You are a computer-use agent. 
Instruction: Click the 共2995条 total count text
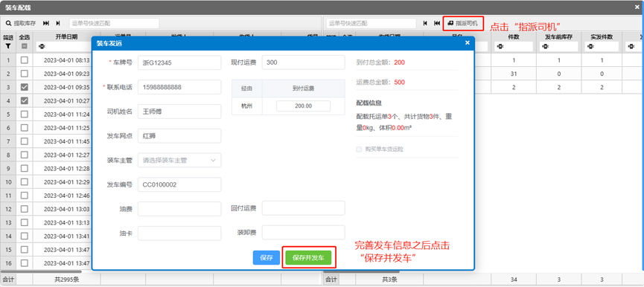coord(66,280)
